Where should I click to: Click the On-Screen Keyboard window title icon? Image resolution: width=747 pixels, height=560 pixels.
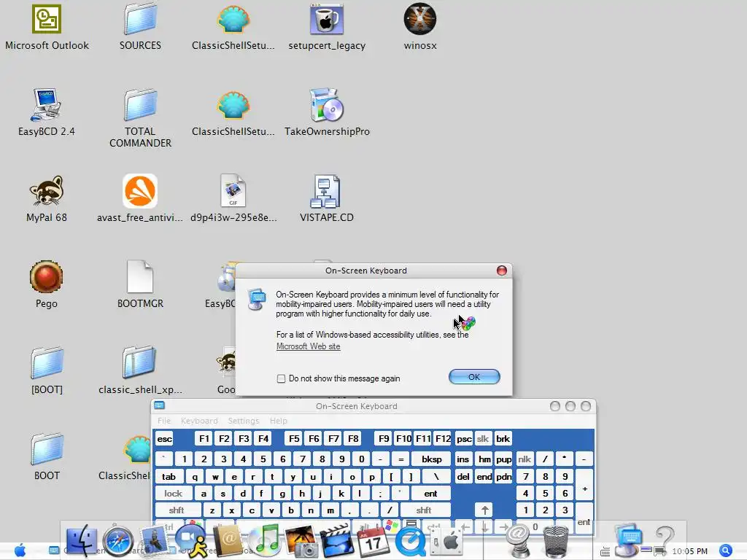[160, 405]
